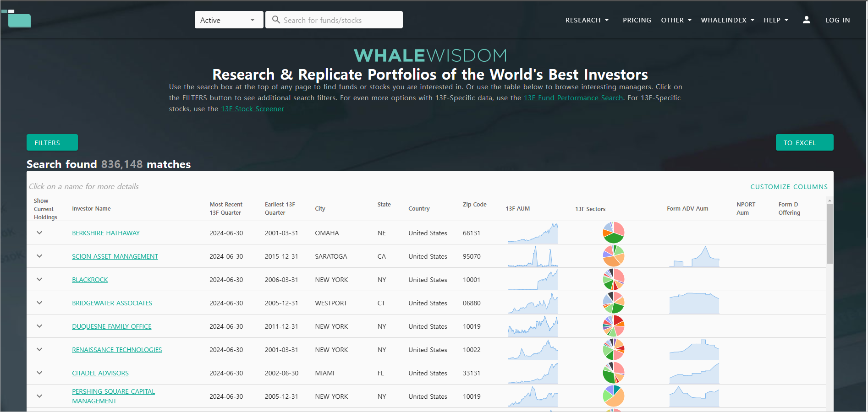
Task: Click Customize Columns
Action: tap(789, 187)
